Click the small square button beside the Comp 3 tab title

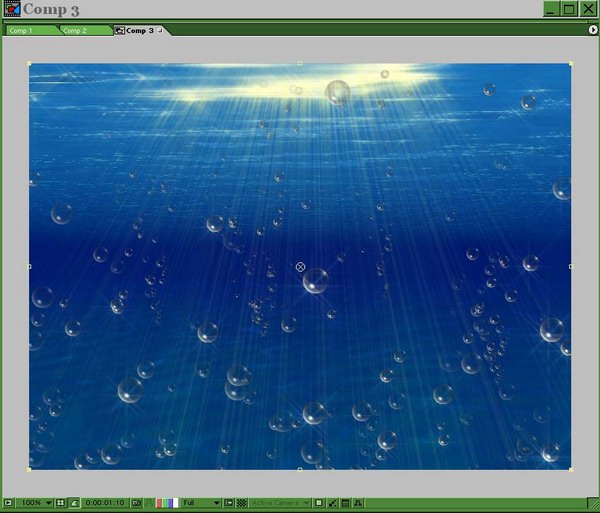(x=160, y=30)
